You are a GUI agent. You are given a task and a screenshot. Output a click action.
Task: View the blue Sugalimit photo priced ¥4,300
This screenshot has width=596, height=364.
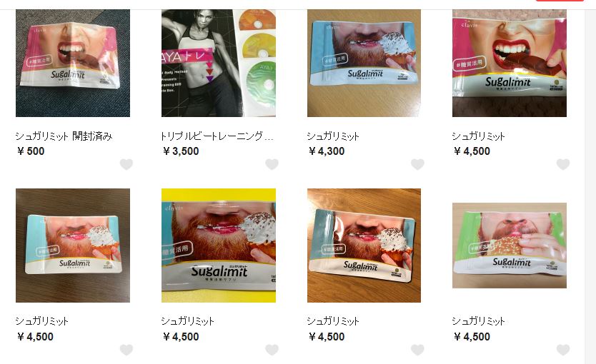pyautogui.click(x=364, y=63)
